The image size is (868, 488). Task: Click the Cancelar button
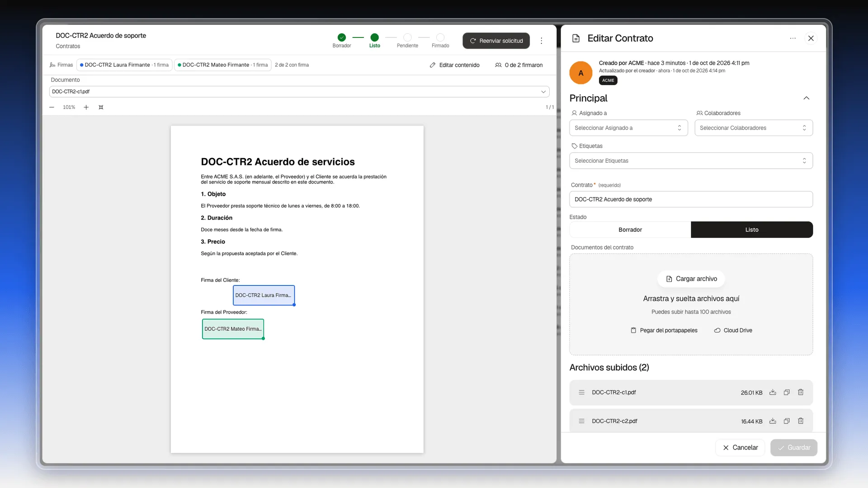[x=740, y=448]
